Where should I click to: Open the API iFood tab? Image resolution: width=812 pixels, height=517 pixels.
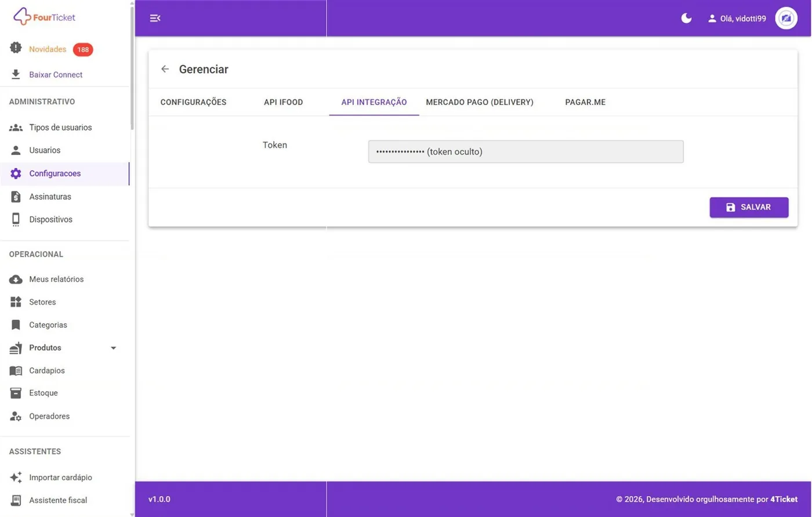(283, 102)
